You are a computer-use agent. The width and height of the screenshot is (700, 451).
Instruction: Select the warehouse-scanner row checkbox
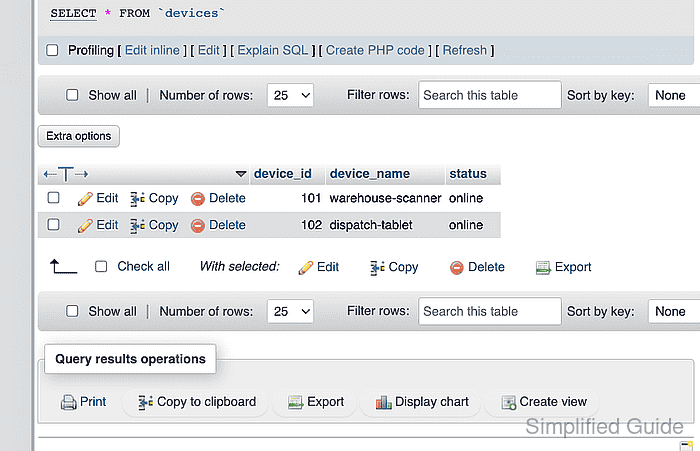54,197
